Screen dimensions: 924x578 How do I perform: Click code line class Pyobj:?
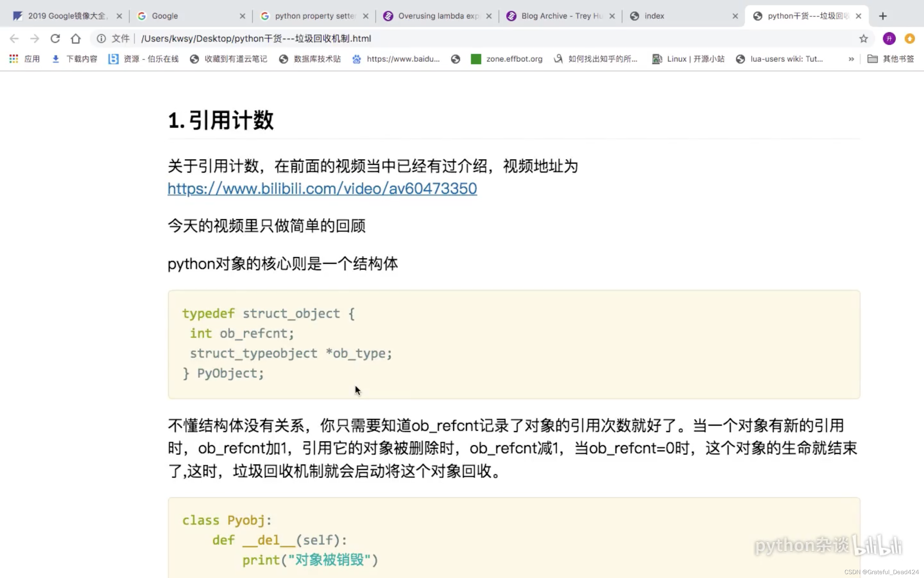pyautogui.click(x=227, y=520)
